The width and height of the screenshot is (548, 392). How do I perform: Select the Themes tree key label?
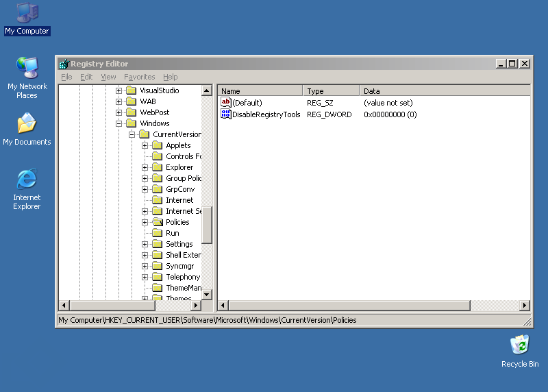point(179,298)
